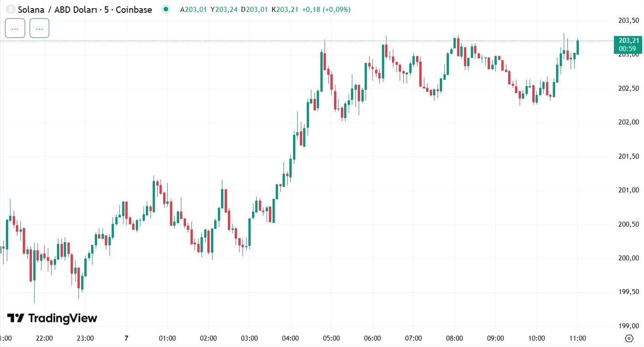Image resolution: width=644 pixels, height=347 pixels.
Task: Open the Solana / ABD Doları symbol title
Action: click(85, 10)
